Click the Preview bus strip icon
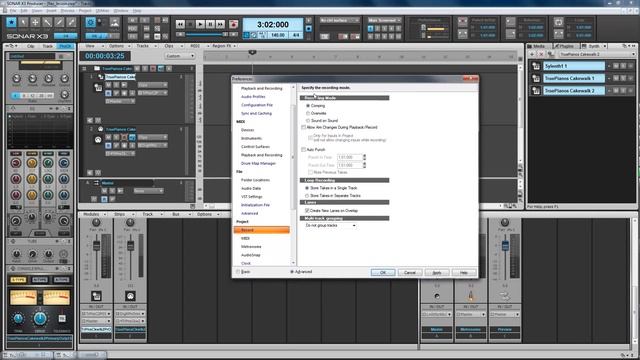The image size is (640, 360). point(505,296)
